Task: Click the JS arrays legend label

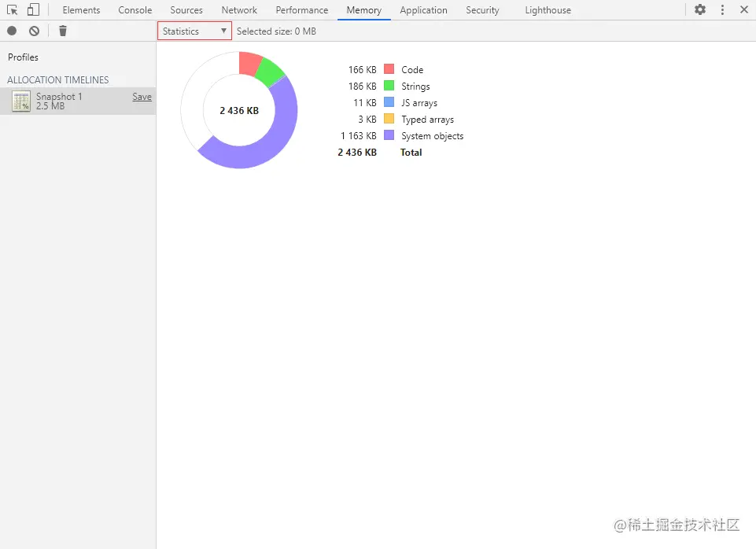Action: pos(419,103)
